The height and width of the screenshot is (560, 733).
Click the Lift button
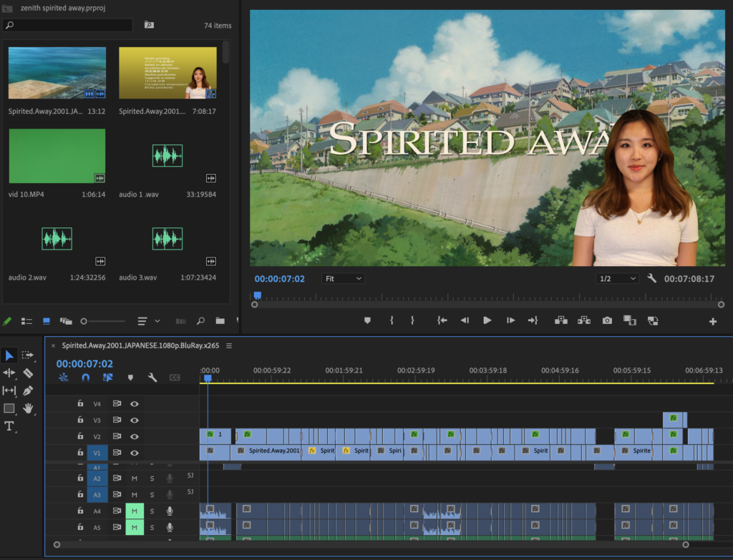[561, 320]
